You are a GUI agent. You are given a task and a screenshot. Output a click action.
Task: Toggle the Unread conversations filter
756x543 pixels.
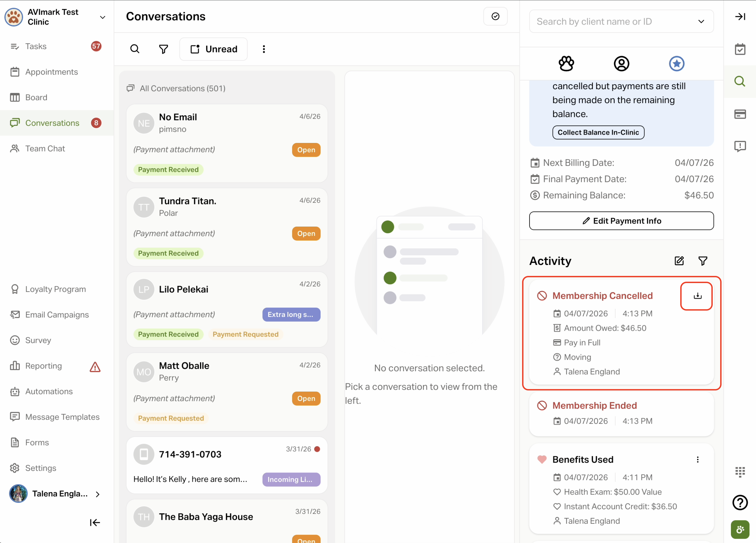coord(213,49)
